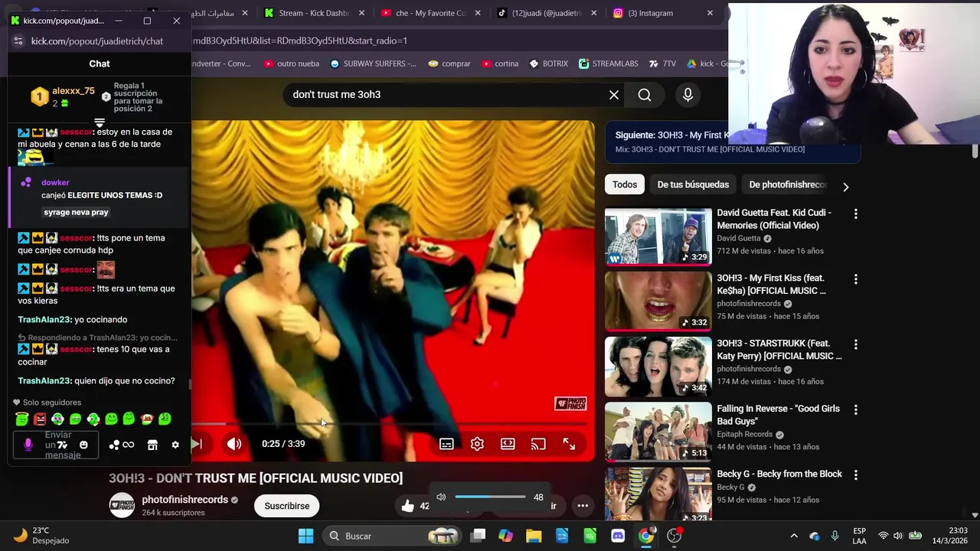This screenshot has width=980, height=551.
Task: Open channel points bubbles icon in chat
Action: (114, 445)
